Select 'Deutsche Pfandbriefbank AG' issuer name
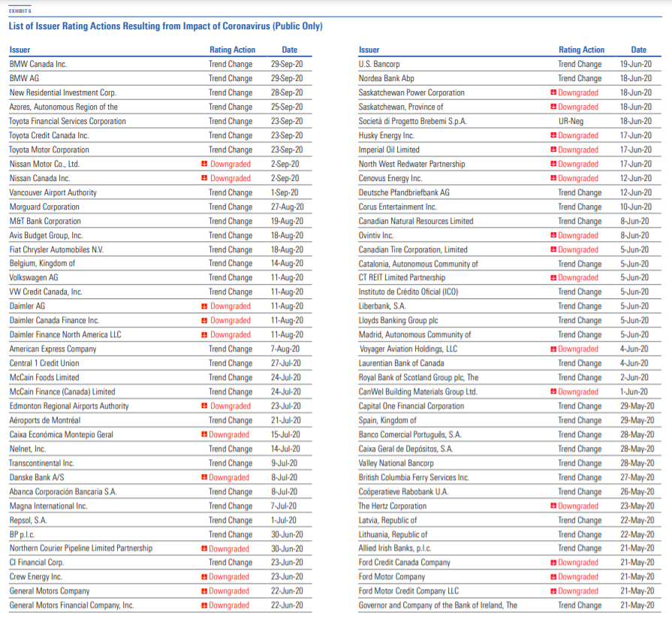This screenshot has height=625, width=672. coord(404,192)
